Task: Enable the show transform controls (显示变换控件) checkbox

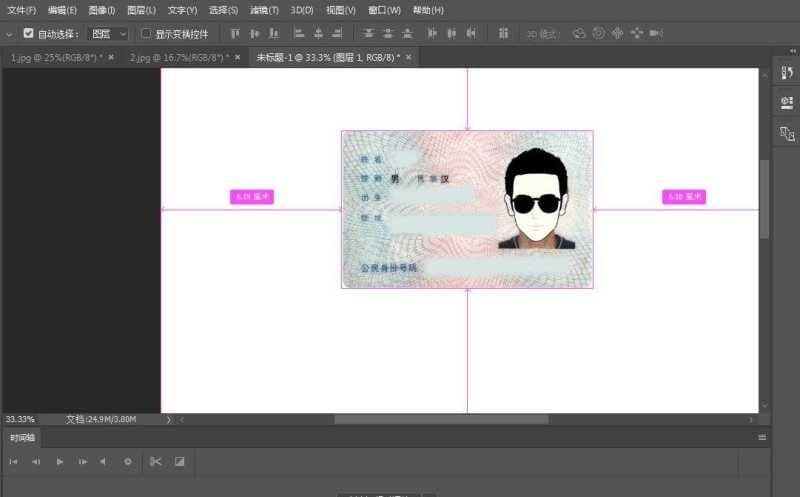Action: point(146,33)
